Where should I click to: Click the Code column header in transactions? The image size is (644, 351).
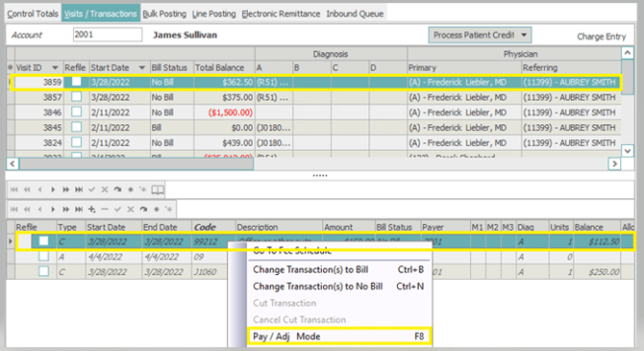click(213, 227)
